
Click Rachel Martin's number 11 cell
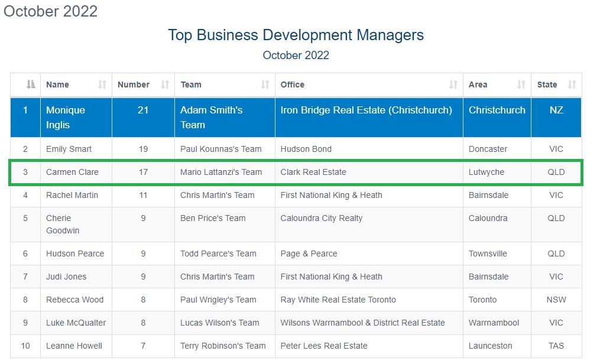(143, 196)
